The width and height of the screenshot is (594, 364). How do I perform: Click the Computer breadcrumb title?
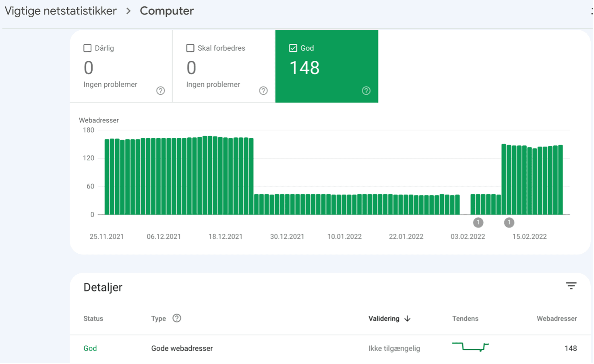167,11
